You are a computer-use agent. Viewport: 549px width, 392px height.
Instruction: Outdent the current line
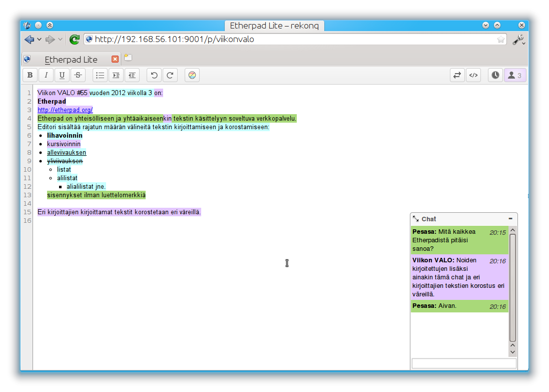[132, 75]
